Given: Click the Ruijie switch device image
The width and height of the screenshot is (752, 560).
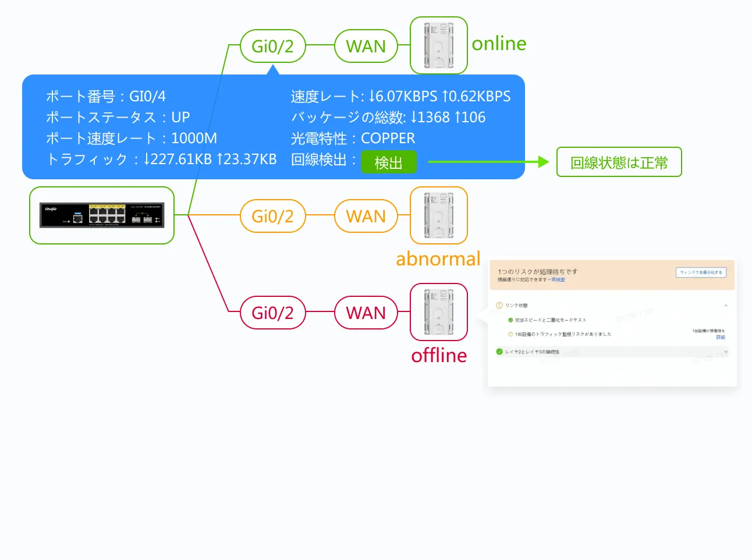Looking at the screenshot, I should pos(102,215).
